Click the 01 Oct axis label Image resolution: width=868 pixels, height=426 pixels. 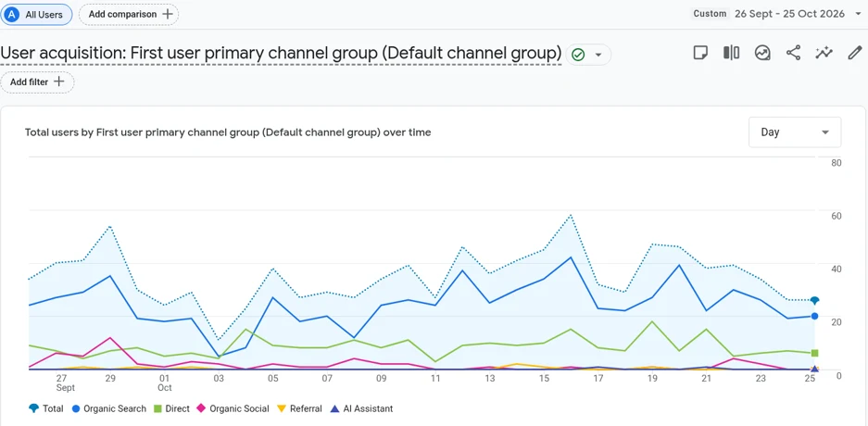tap(164, 382)
